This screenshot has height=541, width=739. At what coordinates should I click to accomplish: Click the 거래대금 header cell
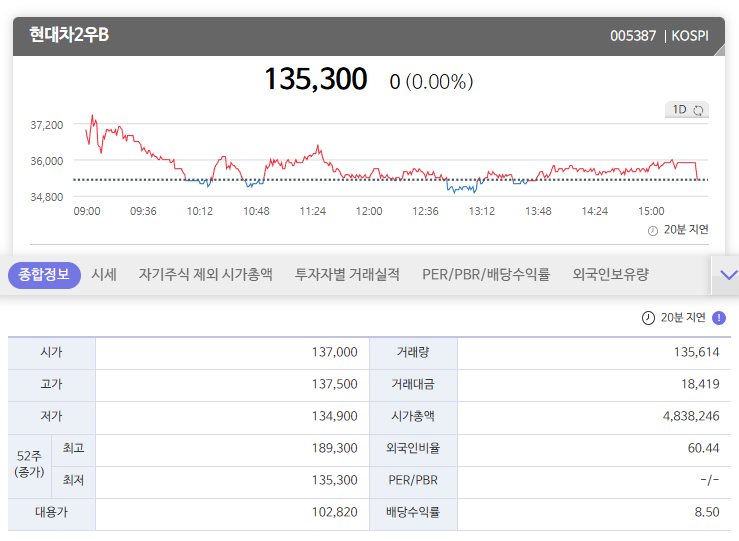tap(413, 385)
